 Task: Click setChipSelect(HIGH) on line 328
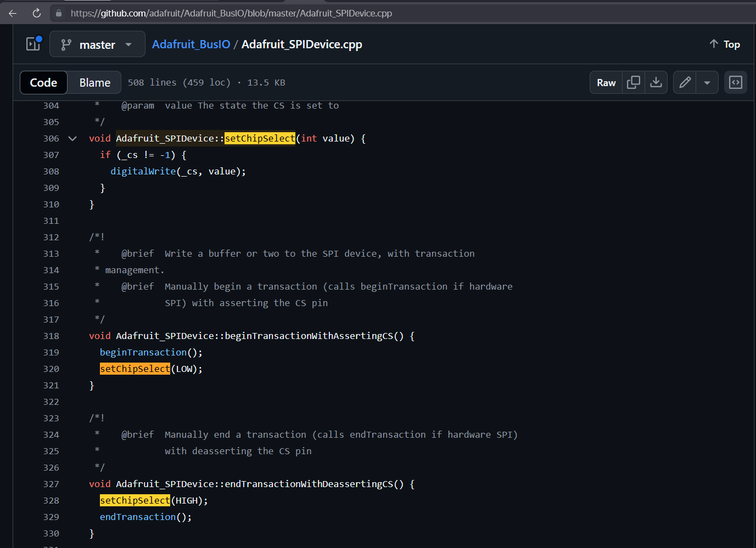[x=154, y=500]
